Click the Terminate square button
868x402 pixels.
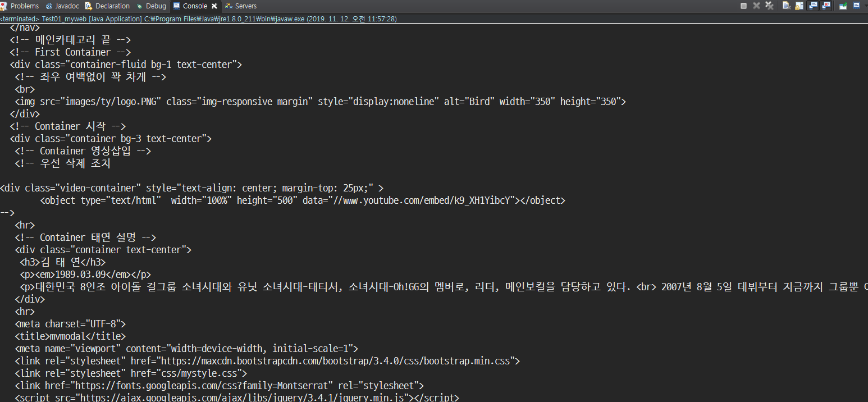pos(743,6)
